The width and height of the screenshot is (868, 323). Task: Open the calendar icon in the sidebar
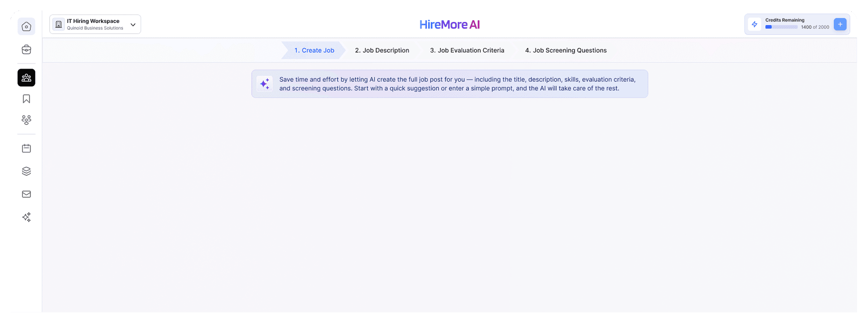pyautogui.click(x=26, y=149)
